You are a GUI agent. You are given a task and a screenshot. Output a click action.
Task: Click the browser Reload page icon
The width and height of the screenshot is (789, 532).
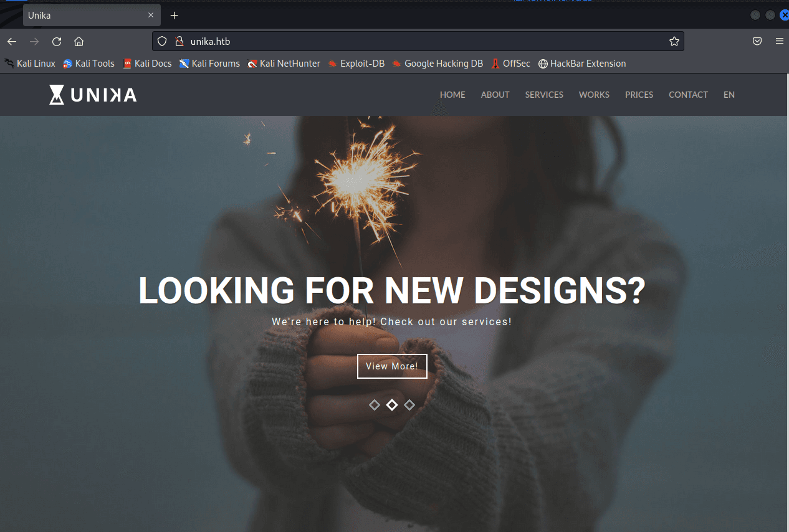(57, 42)
